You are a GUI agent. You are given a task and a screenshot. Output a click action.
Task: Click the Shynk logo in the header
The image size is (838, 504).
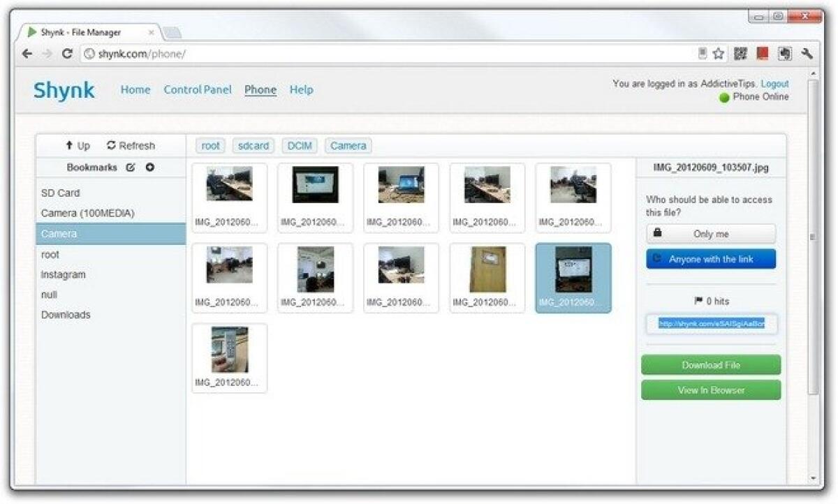click(x=64, y=90)
